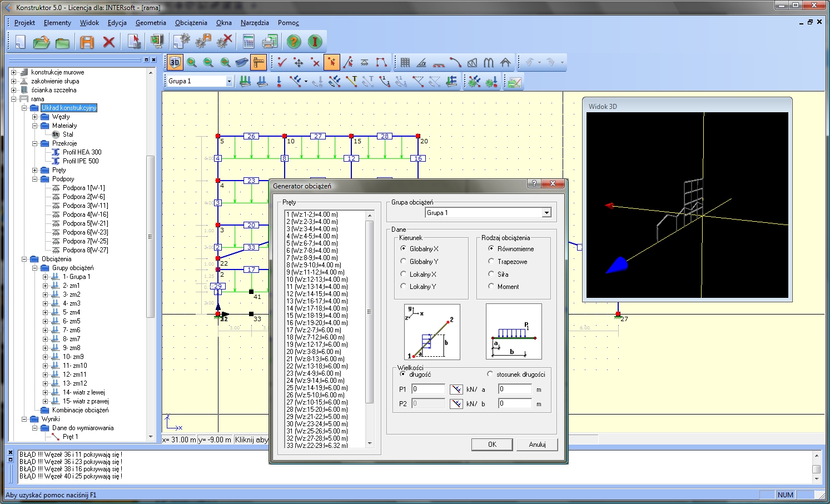Select Globalny X direction radio
Viewport: 830px width, 504px height.
tap(403, 248)
